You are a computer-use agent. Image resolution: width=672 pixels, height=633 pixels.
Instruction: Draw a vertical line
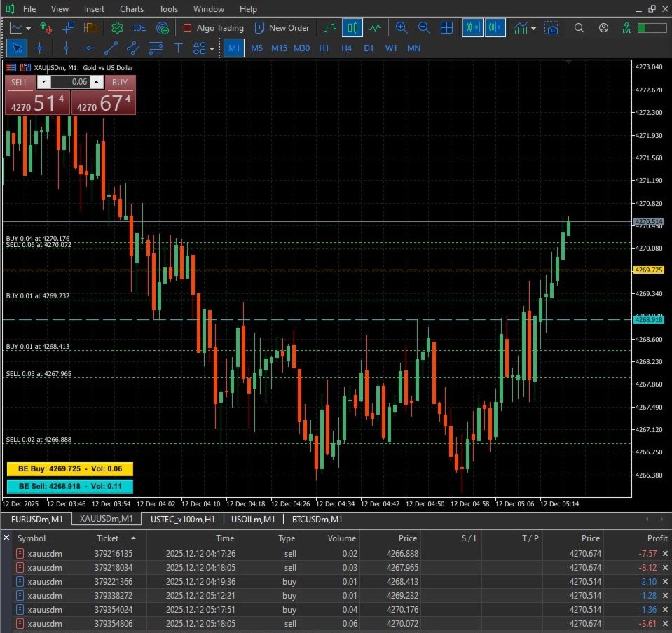click(x=66, y=48)
